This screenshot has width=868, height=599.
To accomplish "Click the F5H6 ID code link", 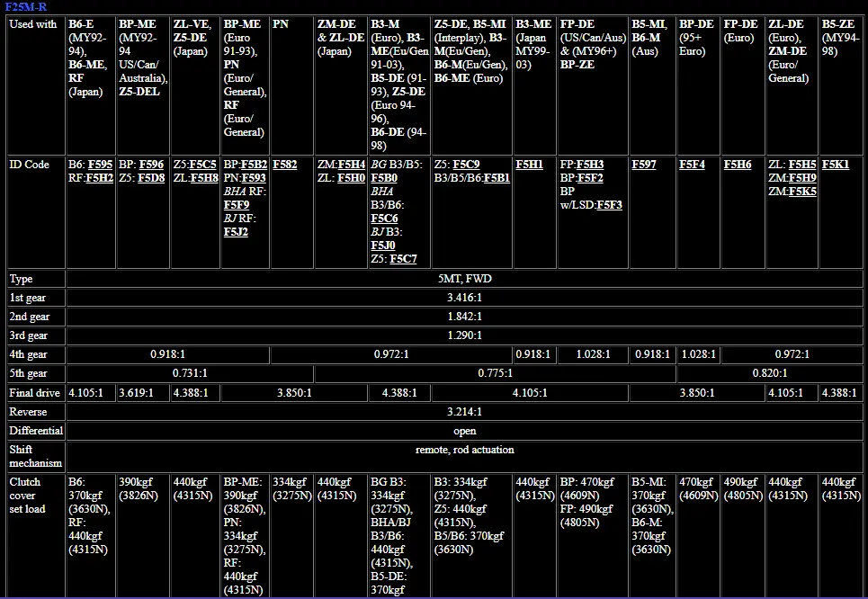I will [738, 165].
